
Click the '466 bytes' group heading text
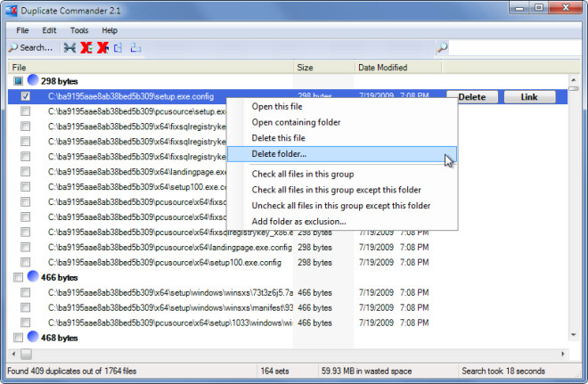coord(60,277)
